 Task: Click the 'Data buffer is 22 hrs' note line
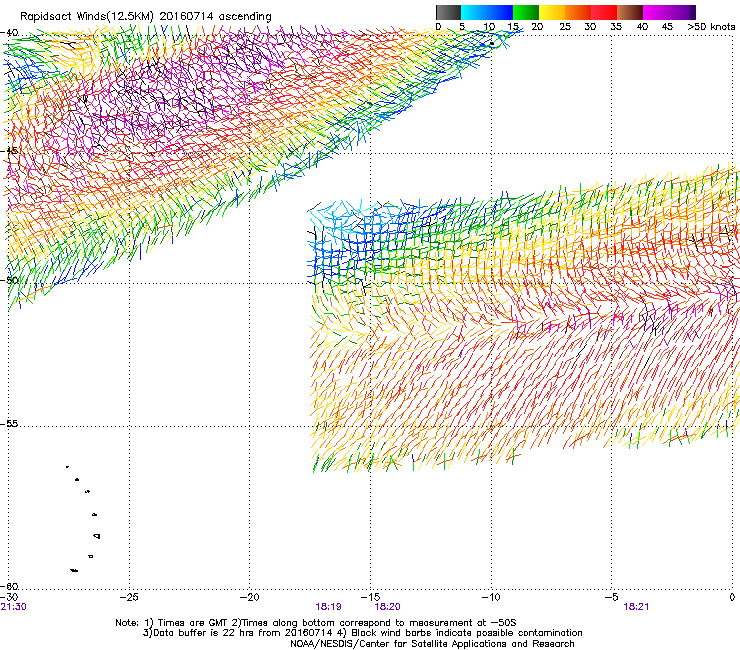click(x=362, y=633)
